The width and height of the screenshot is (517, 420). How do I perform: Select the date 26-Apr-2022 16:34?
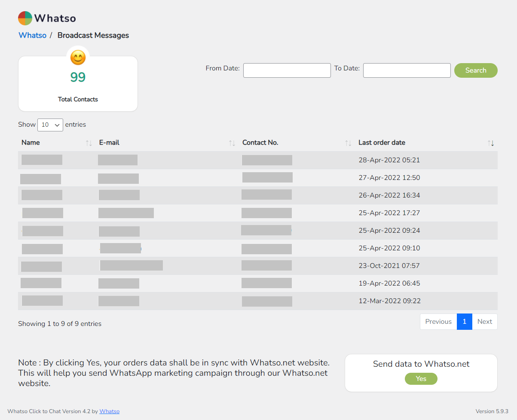tap(389, 195)
